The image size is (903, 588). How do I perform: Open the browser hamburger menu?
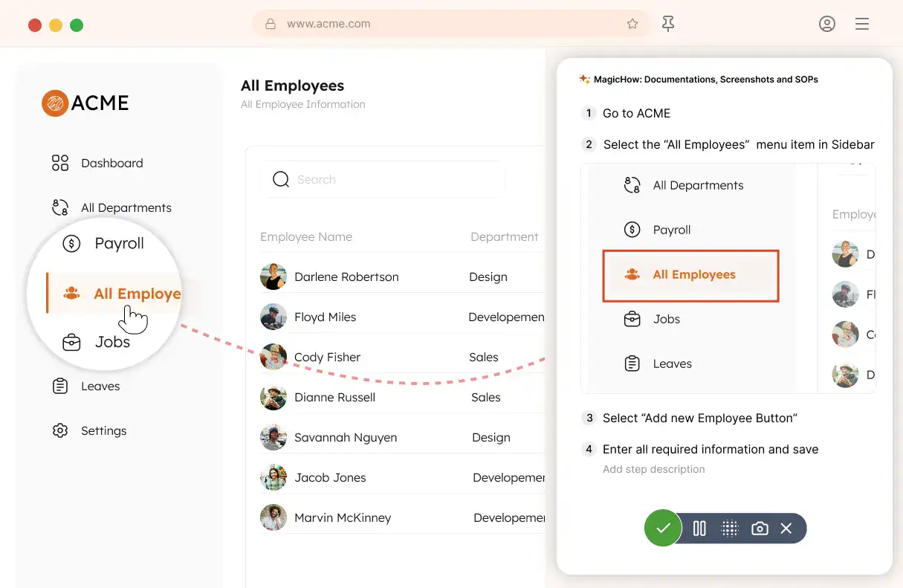click(862, 24)
